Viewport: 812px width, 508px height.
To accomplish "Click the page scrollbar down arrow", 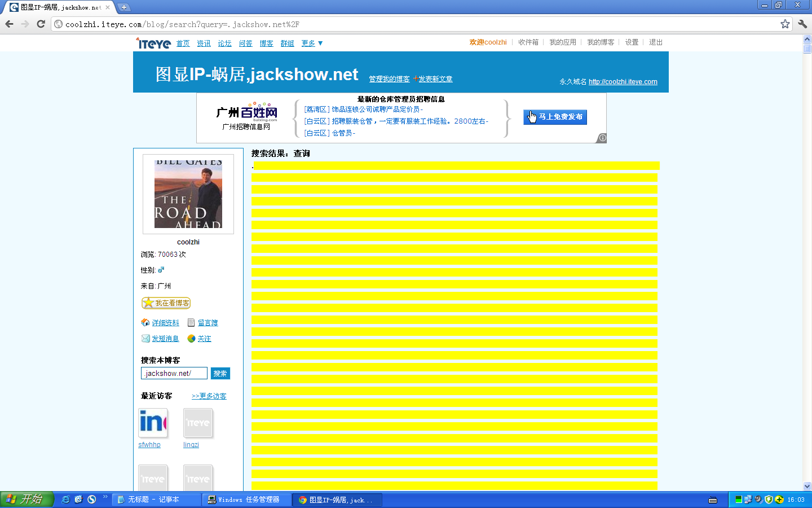I will point(807,486).
